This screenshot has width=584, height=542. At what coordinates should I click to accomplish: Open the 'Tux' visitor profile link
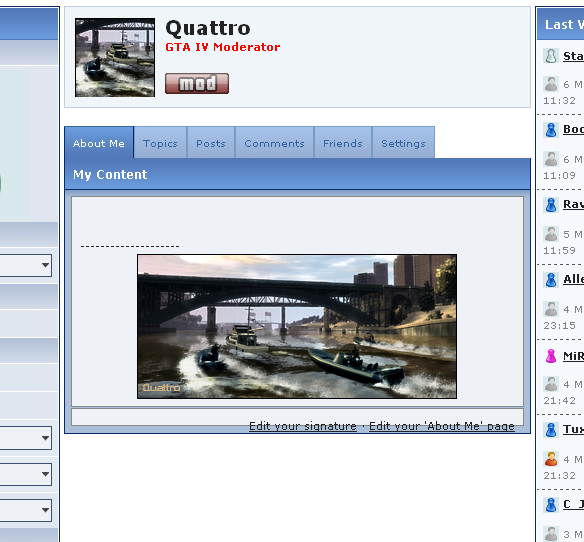[573, 429]
